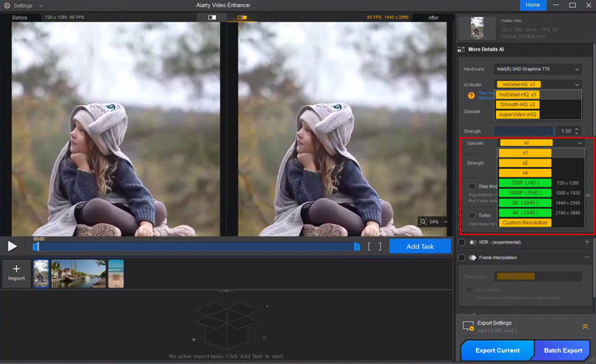Enable the Step Mode checkbox
Image resolution: width=596 pixels, height=364 pixels.
coord(472,187)
